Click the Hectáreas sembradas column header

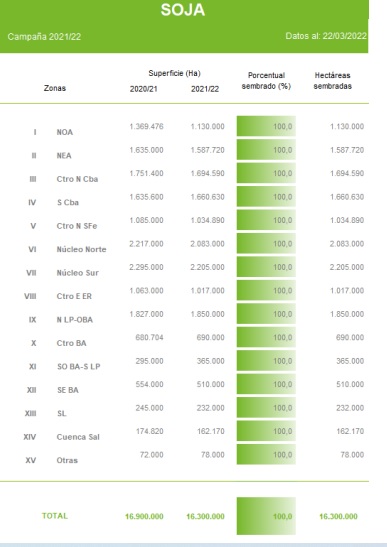(333, 81)
